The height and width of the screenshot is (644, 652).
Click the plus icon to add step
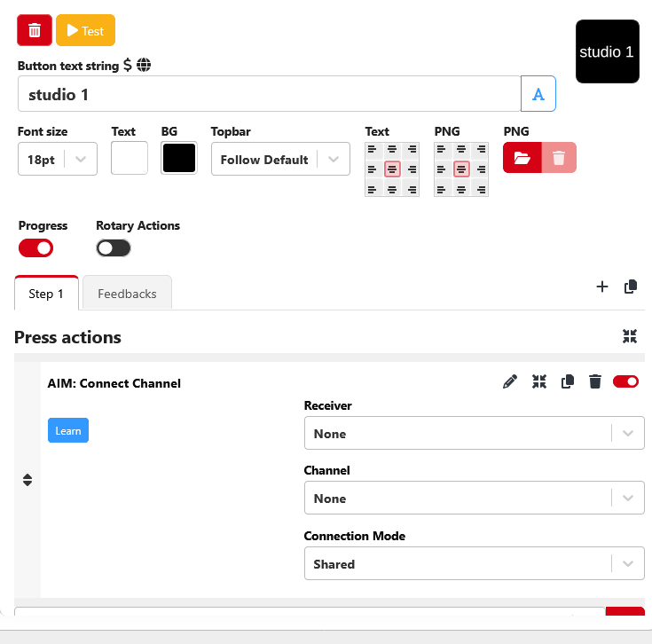click(602, 287)
